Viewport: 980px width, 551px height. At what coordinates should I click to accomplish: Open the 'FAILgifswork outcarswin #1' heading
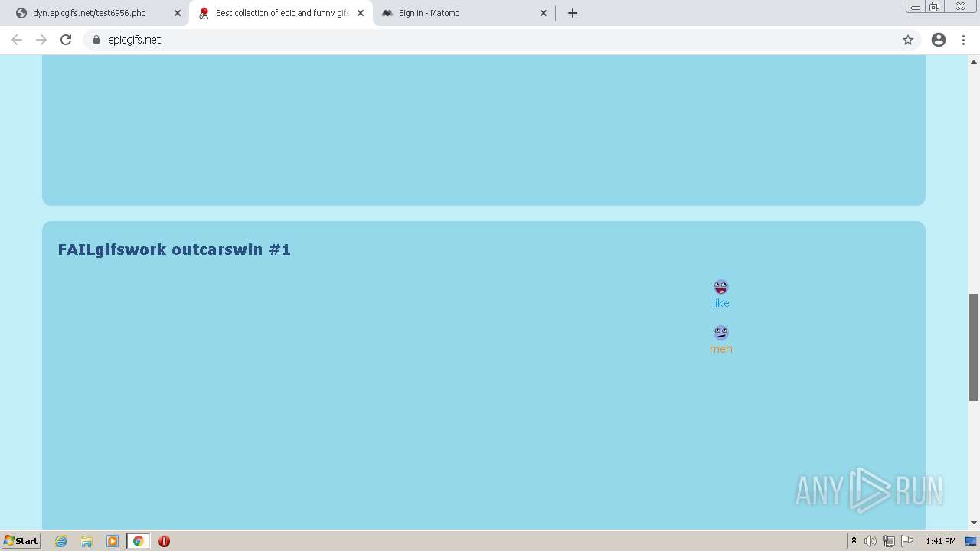click(x=175, y=249)
